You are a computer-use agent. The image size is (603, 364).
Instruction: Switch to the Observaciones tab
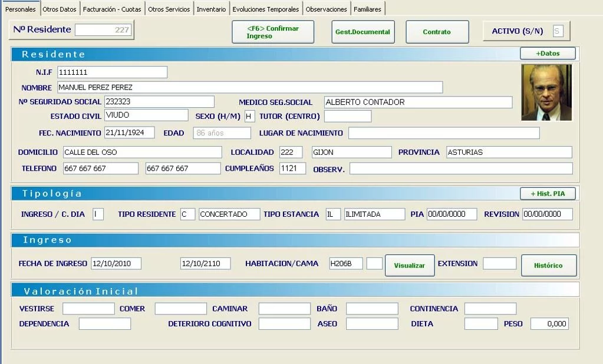coord(326,9)
